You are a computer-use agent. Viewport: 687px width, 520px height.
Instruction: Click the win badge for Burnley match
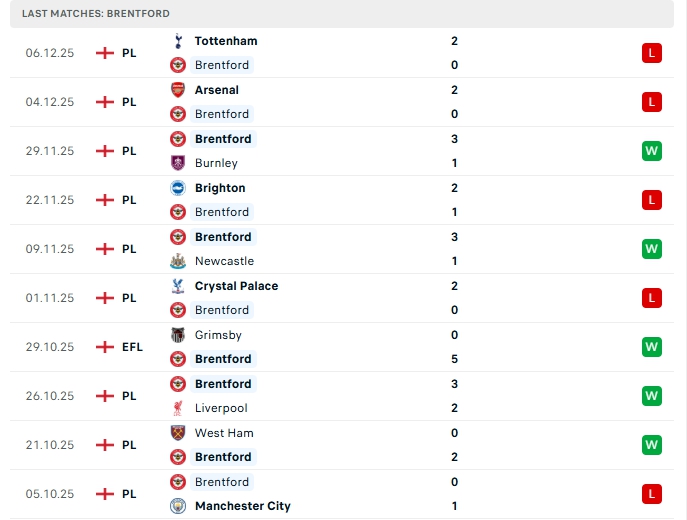click(x=652, y=151)
